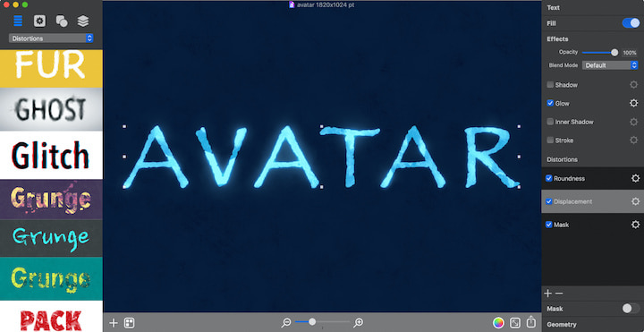
Task: Open Roundness settings gear
Action: pyautogui.click(x=635, y=178)
